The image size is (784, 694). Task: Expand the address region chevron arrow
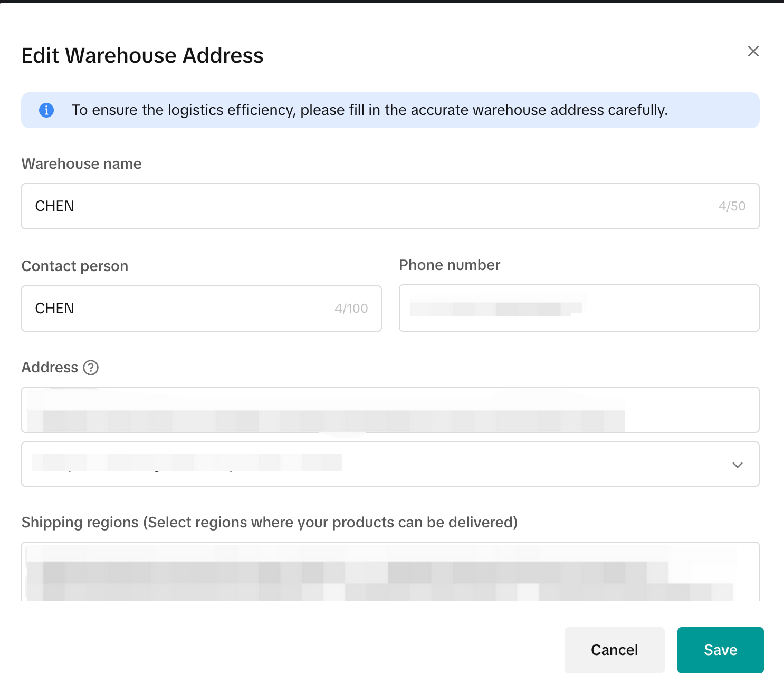tap(737, 465)
